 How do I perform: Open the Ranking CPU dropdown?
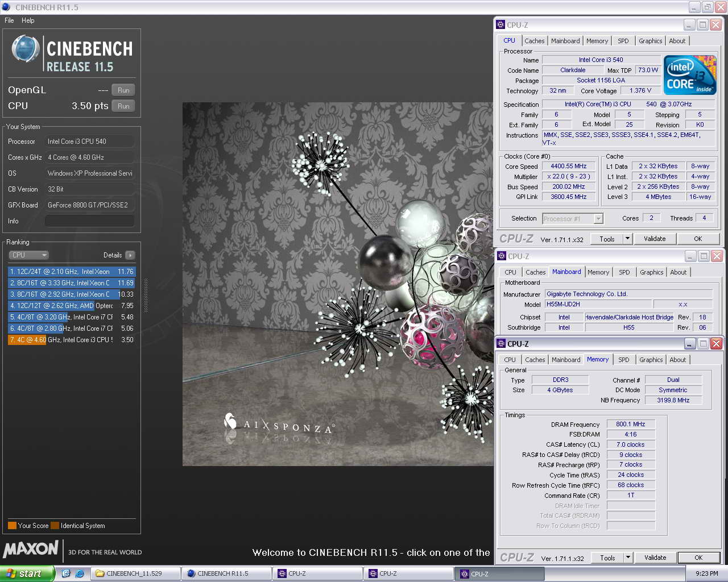[29, 255]
